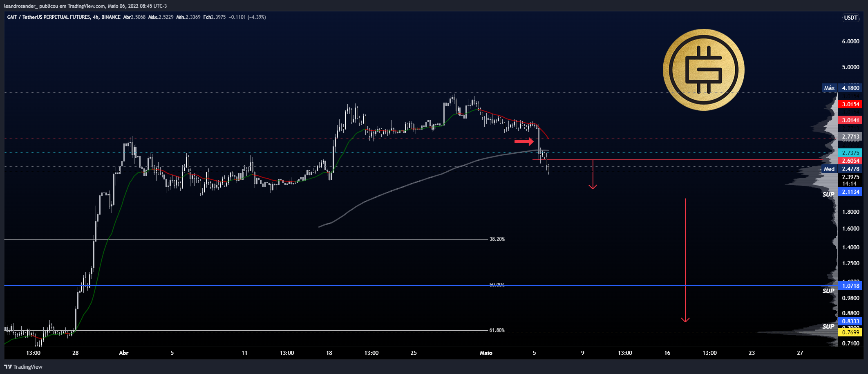Select the USDT currency label
The image size is (868, 374).
(851, 18)
